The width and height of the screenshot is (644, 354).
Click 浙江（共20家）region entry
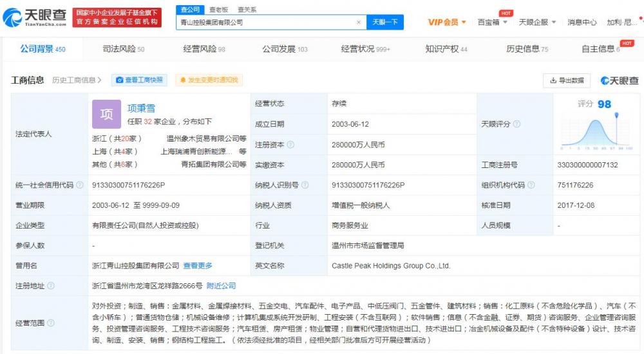click(x=117, y=139)
